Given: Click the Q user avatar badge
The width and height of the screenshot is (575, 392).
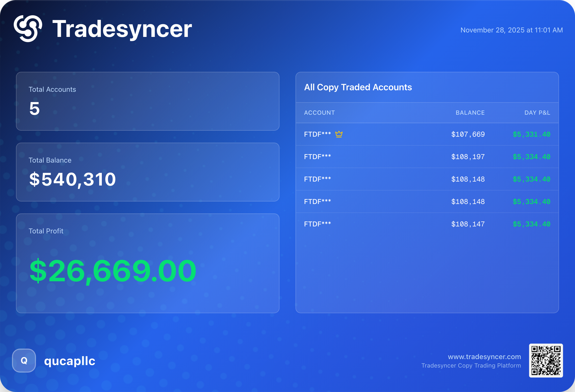Looking at the screenshot, I should click(x=24, y=361).
